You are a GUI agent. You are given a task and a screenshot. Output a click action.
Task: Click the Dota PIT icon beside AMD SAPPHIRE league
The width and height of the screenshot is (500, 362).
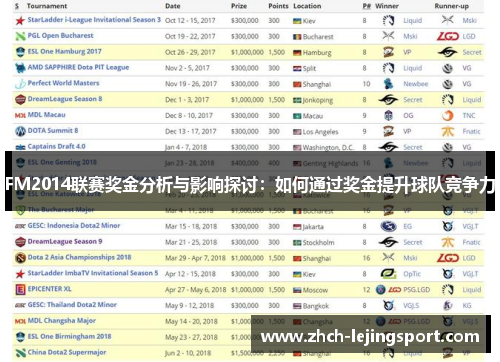coord(20,68)
